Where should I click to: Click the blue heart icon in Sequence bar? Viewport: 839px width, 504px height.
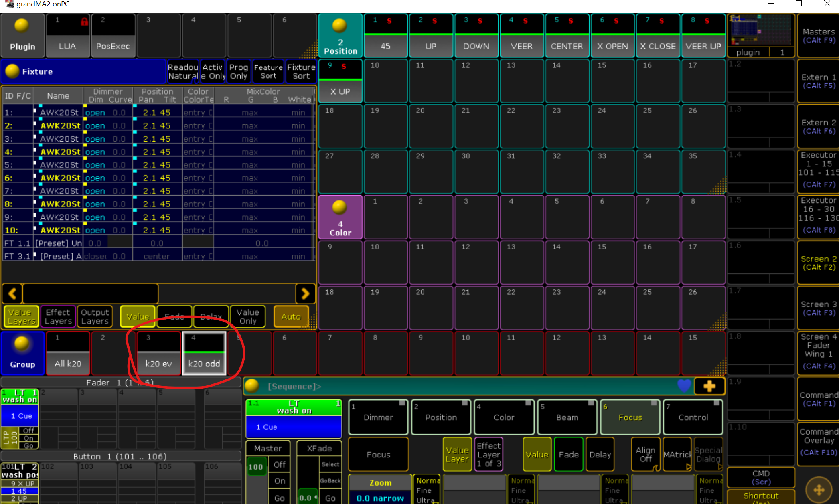click(x=684, y=386)
